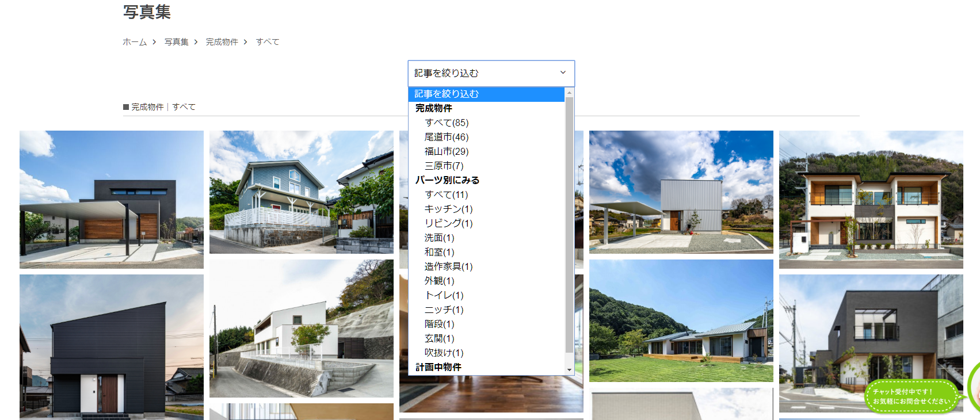This screenshot has width=980, height=420.
Task: Go to ホーム breadcrumb link
Action: click(x=135, y=42)
